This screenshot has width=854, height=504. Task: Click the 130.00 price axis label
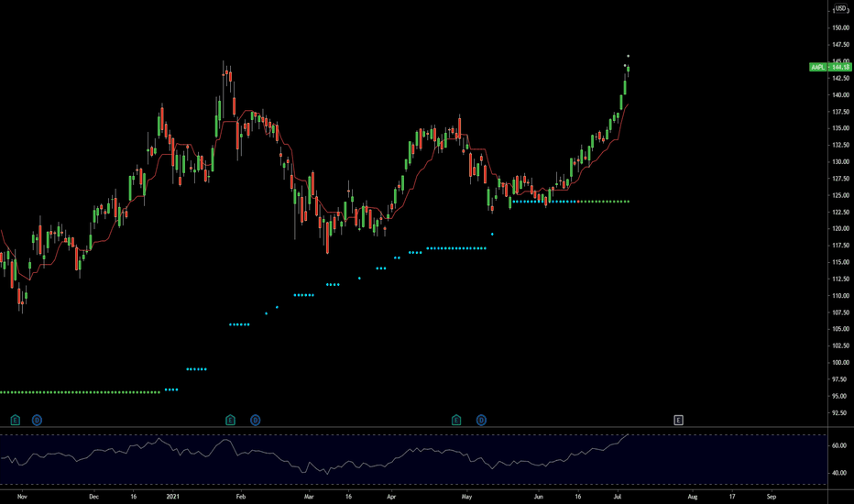click(x=840, y=162)
